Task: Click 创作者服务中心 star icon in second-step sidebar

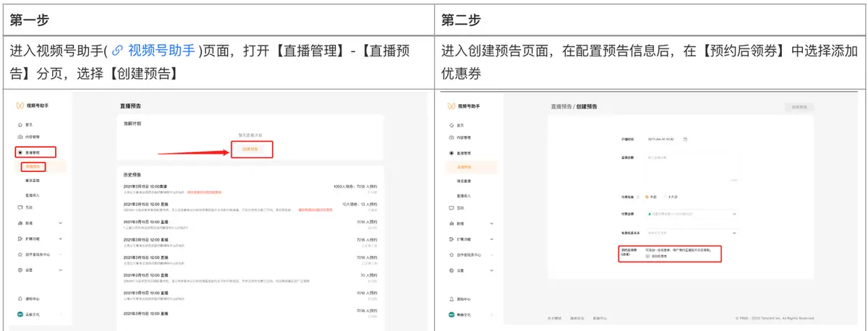Action: (x=452, y=254)
